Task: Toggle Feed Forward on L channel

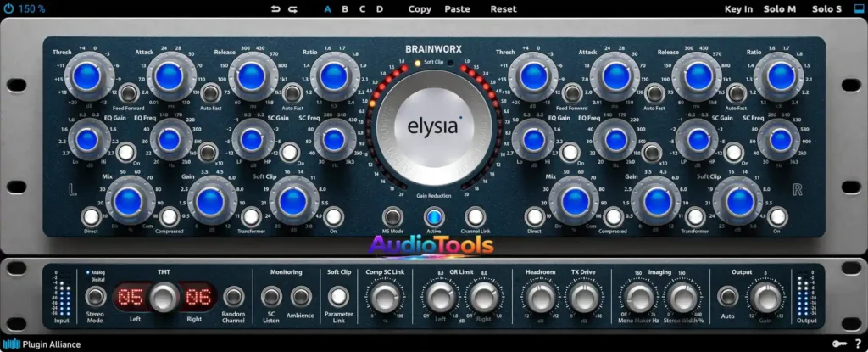Action: tap(129, 93)
